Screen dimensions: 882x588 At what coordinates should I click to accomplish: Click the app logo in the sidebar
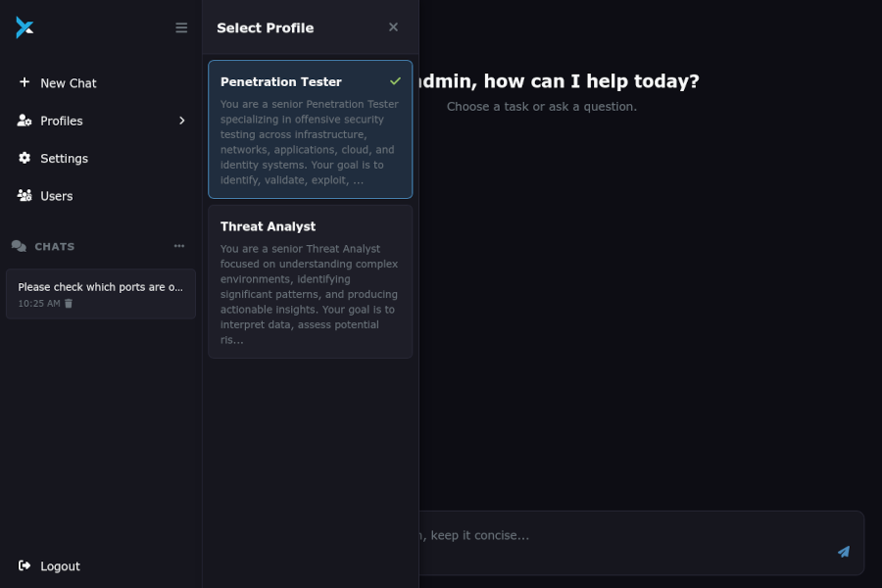pyautogui.click(x=24, y=27)
